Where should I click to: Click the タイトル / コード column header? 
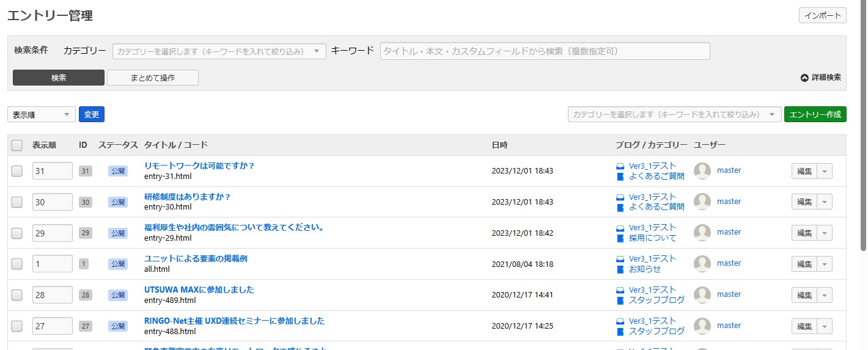click(175, 145)
